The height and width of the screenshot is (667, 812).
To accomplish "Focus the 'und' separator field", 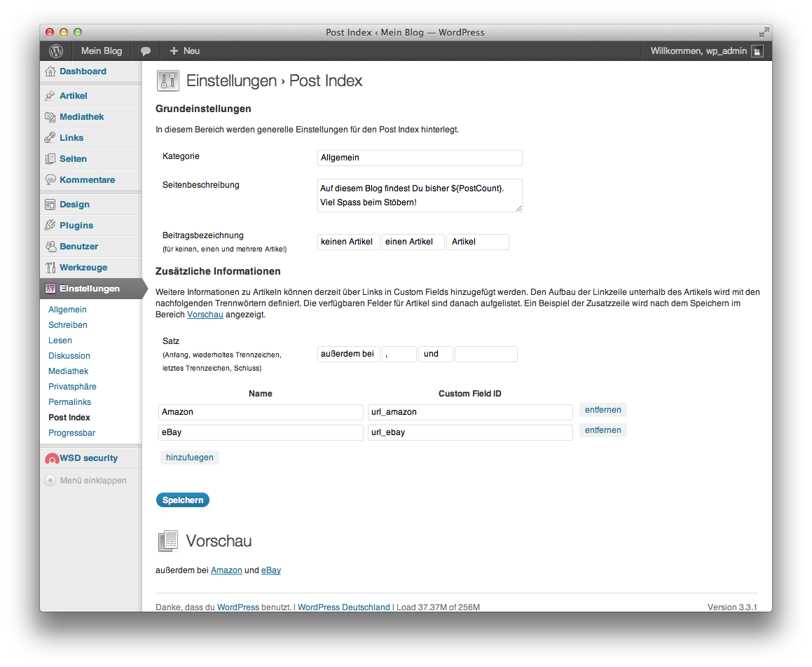I will pyautogui.click(x=436, y=355).
